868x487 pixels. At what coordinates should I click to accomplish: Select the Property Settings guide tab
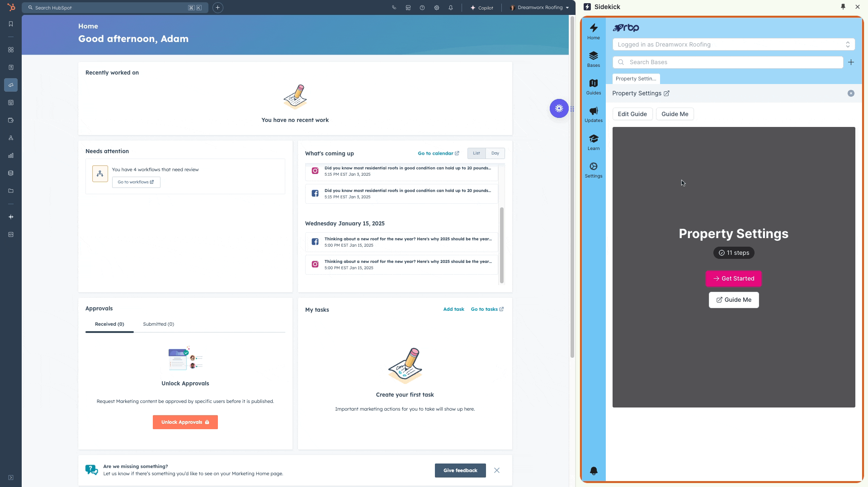pyautogui.click(x=636, y=79)
